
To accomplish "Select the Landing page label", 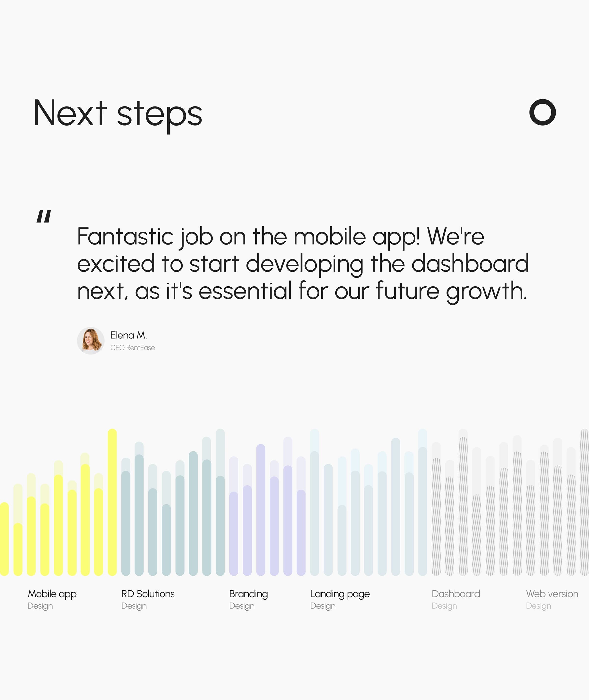I will (340, 594).
